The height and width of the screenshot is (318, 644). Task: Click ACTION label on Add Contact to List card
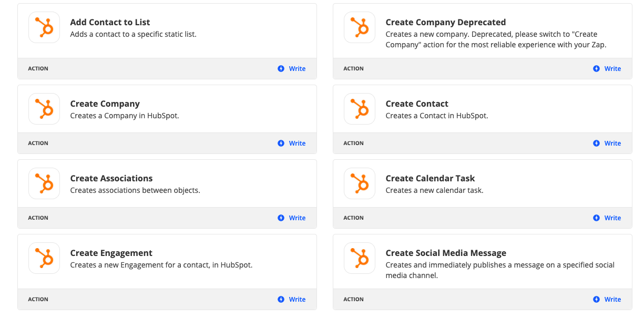tap(38, 69)
